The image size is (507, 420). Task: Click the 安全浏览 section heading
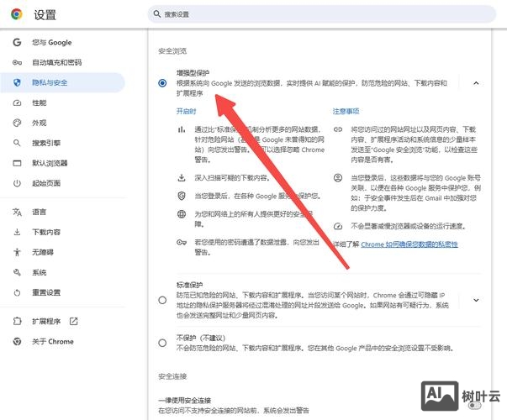[172, 51]
